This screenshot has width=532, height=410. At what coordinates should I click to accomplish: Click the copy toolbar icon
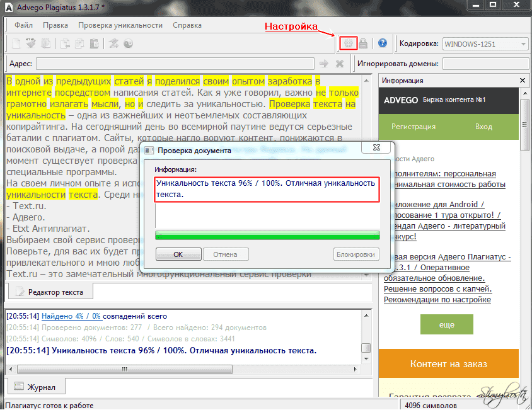pos(79,43)
